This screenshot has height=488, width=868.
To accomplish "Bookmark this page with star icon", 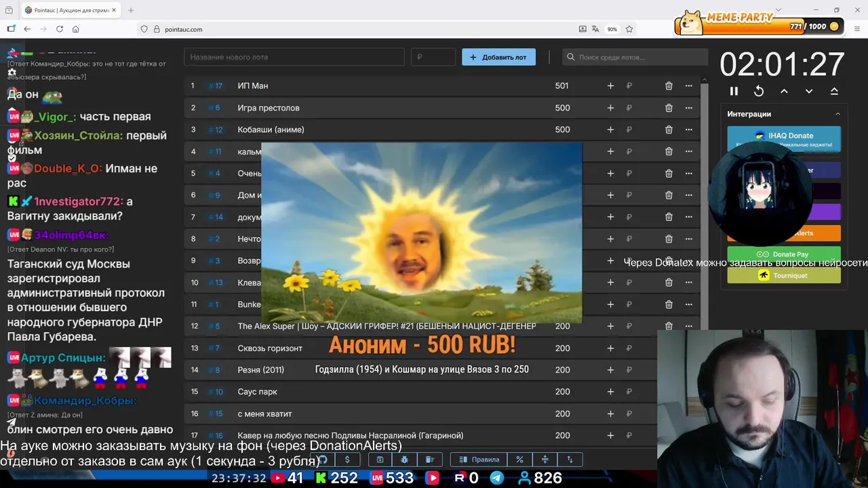I will (629, 29).
